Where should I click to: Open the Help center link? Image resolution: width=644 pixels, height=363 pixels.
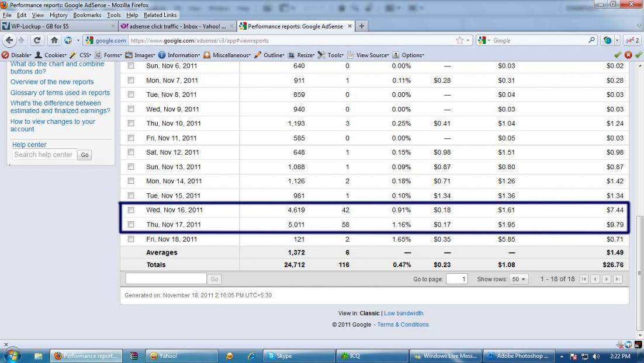(29, 144)
